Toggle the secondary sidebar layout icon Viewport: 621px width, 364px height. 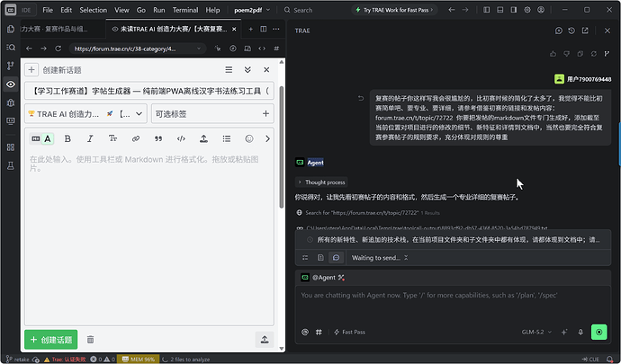(514, 10)
